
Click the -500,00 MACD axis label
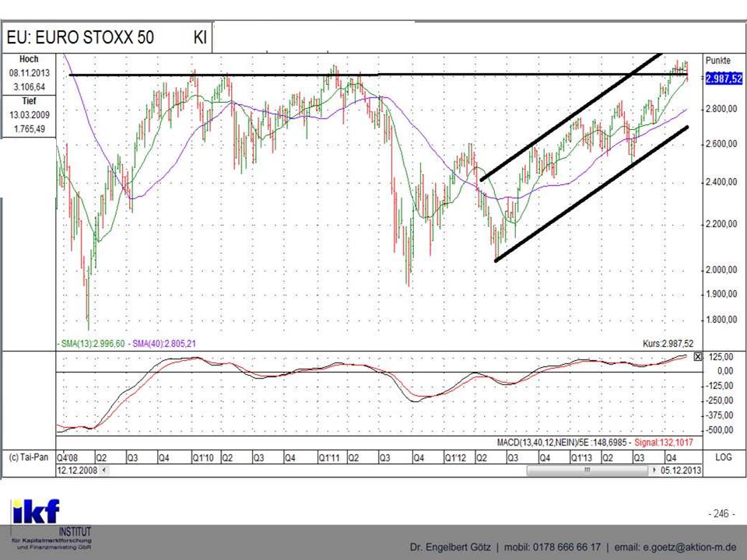tap(720, 430)
